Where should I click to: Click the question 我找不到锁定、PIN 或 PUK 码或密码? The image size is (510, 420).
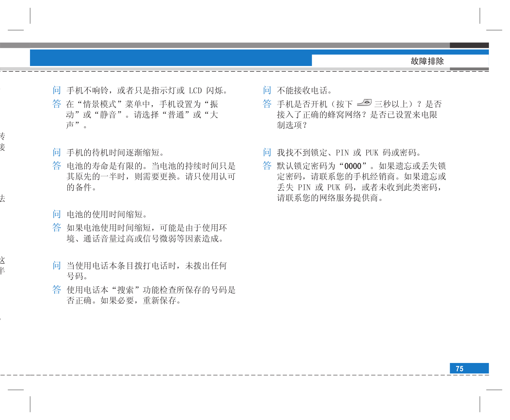pos(350,153)
